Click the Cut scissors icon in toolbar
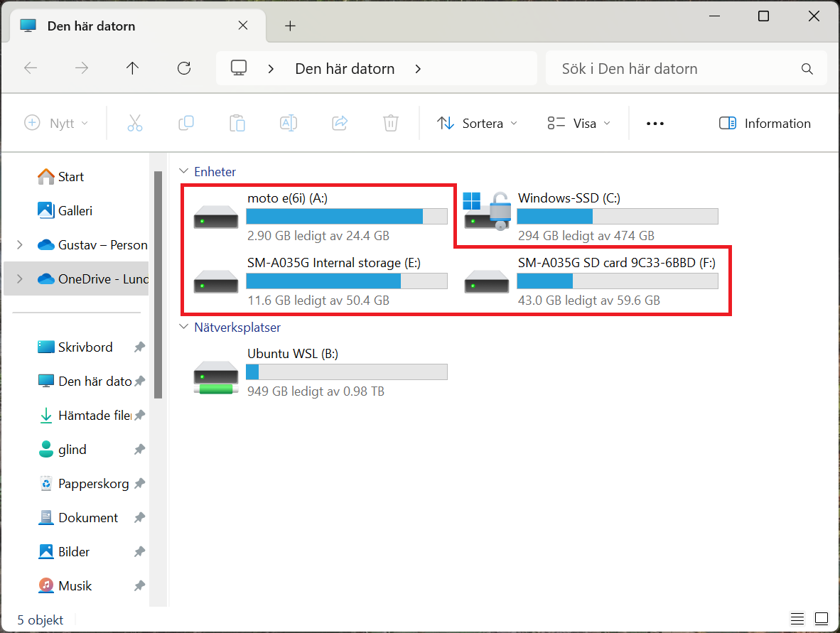The image size is (840, 633). tap(135, 123)
